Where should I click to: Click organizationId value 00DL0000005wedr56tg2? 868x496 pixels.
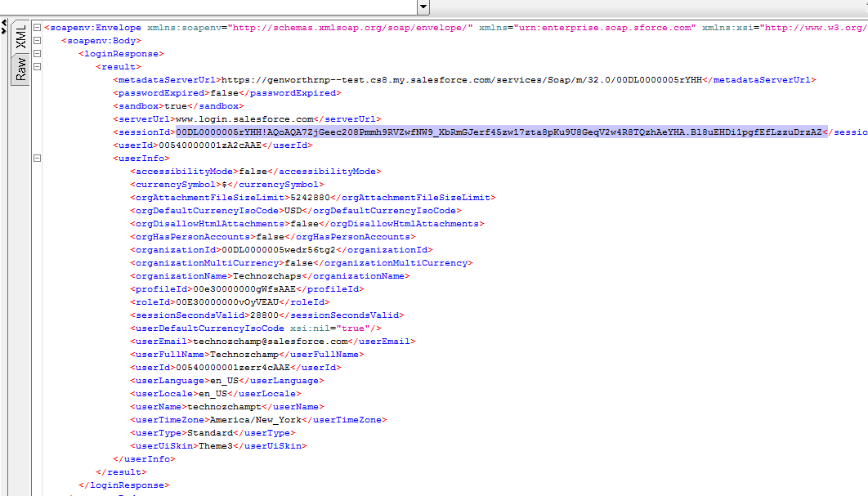[279, 250]
